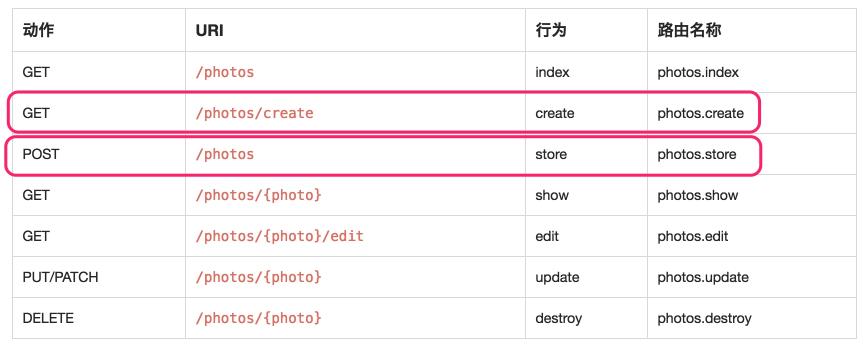Select the photos.create route name cell
Viewport: 868px width, 349px height.
(x=700, y=113)
